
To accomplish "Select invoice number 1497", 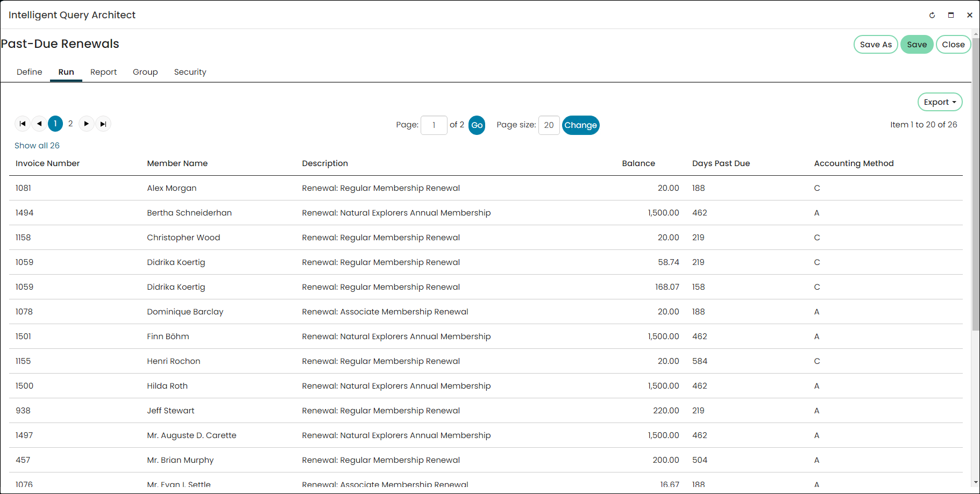I will (24, 435).
